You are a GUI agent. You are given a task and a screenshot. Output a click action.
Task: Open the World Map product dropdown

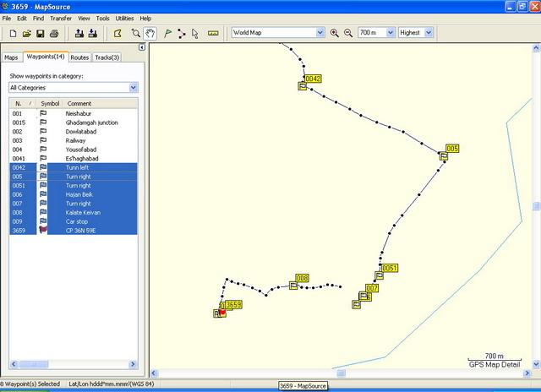[320, 33]
